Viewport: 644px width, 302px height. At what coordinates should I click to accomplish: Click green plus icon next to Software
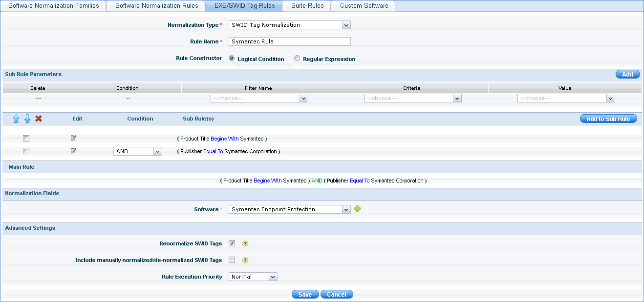coord(358,209)
